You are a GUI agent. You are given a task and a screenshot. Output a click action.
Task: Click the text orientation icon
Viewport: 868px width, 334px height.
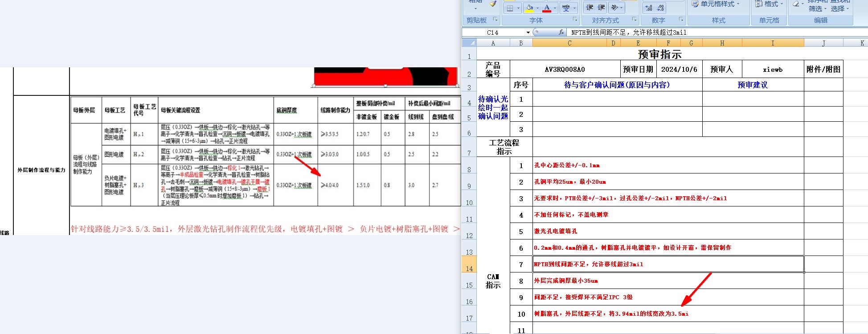click(614, 8)
